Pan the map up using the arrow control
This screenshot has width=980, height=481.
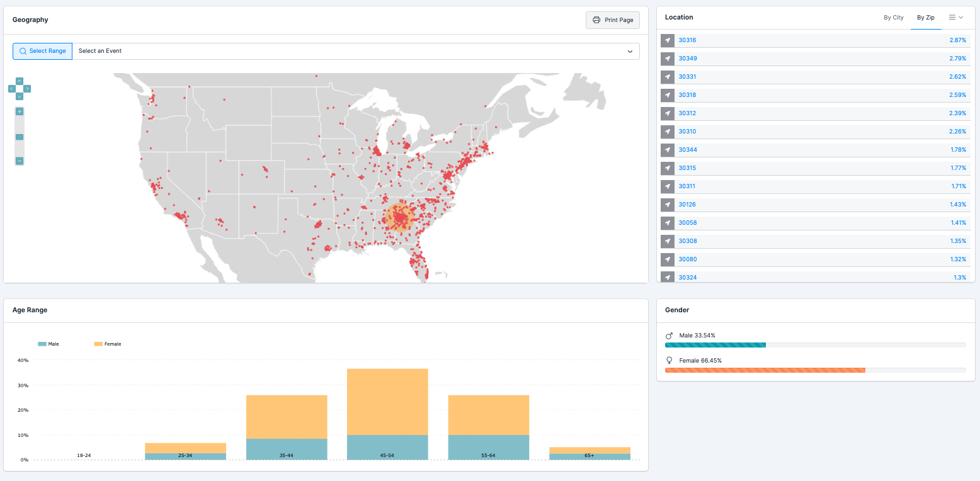coord(20,81)
